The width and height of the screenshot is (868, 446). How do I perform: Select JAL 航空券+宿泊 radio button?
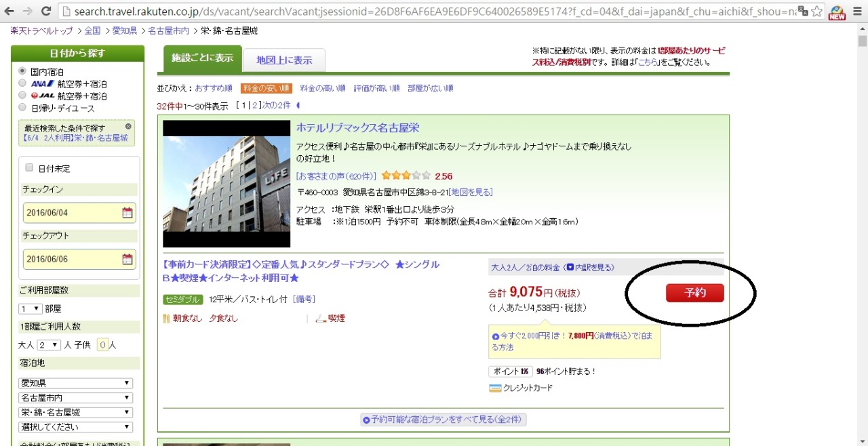coord(22,95)
